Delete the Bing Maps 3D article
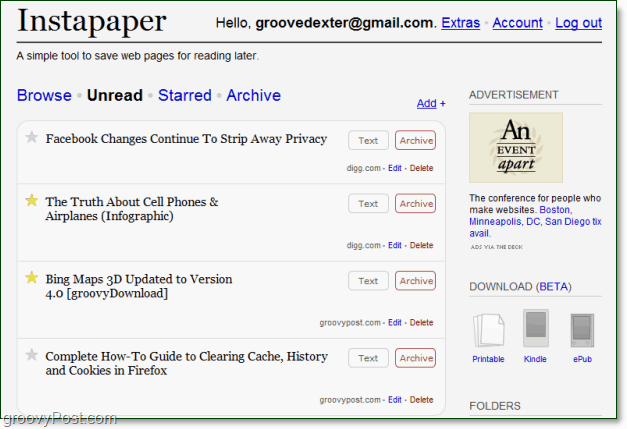The image size is (627, 429). [x=421, y=322]
